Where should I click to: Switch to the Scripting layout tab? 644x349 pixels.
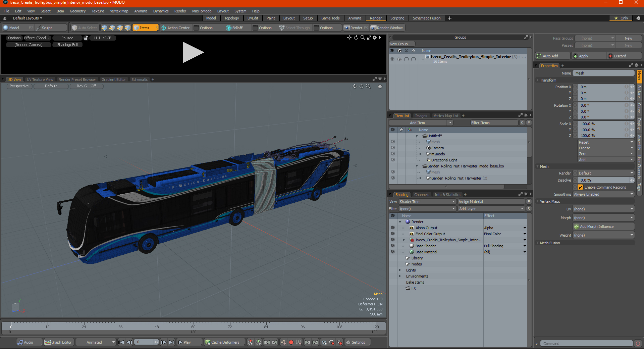click(397, 18)
